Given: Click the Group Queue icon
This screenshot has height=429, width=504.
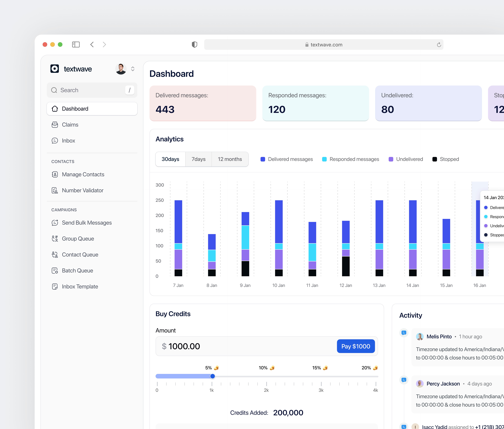Looking at the screenshot, I should point(55,239).
